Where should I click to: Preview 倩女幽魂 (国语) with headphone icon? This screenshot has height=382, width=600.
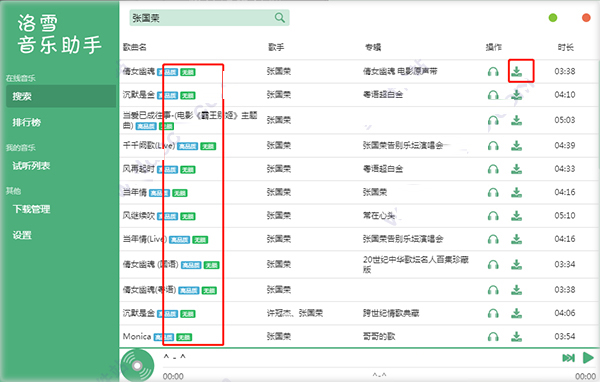click(493, 265)
